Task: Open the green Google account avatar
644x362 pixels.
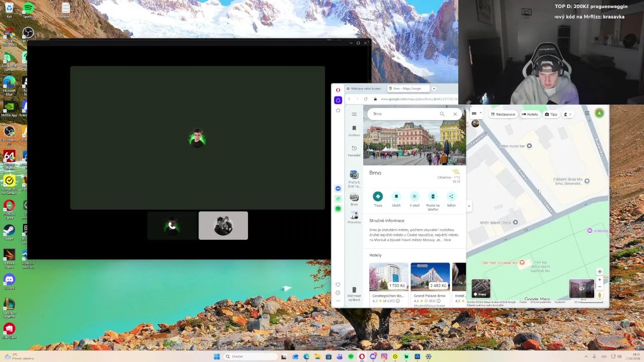Action: (599, 114)
